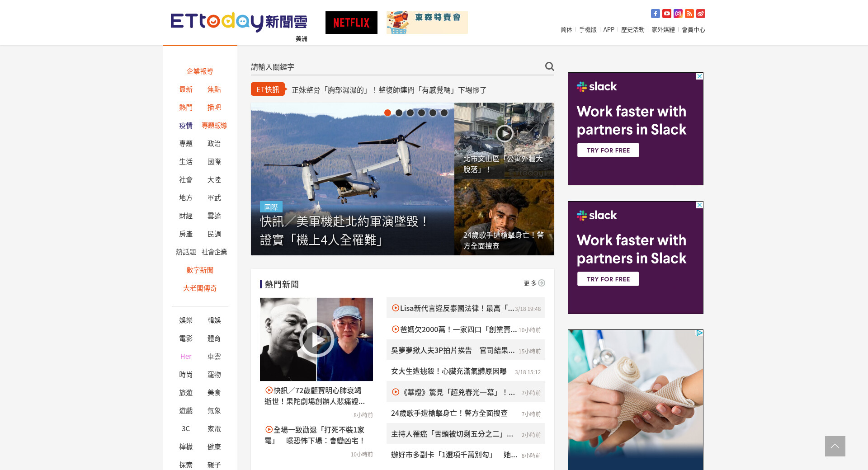Open the 財經 category
Image resolution: width=868 pixels, height=470 pixels.
tap(186, 216)
